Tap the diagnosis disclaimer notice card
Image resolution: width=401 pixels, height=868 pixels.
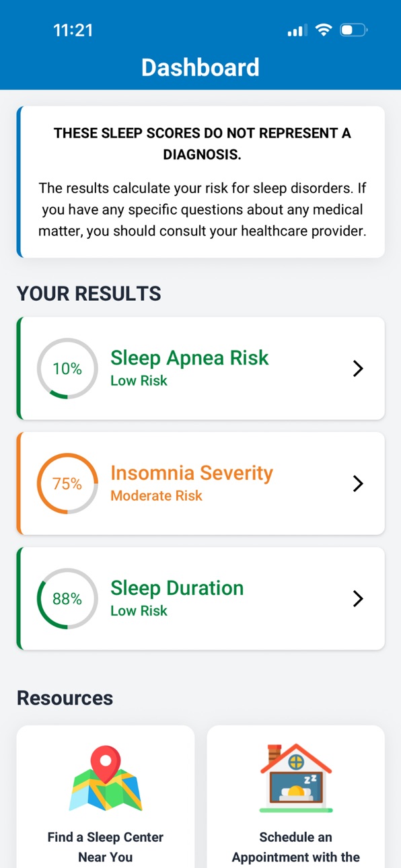pos(200,182)
